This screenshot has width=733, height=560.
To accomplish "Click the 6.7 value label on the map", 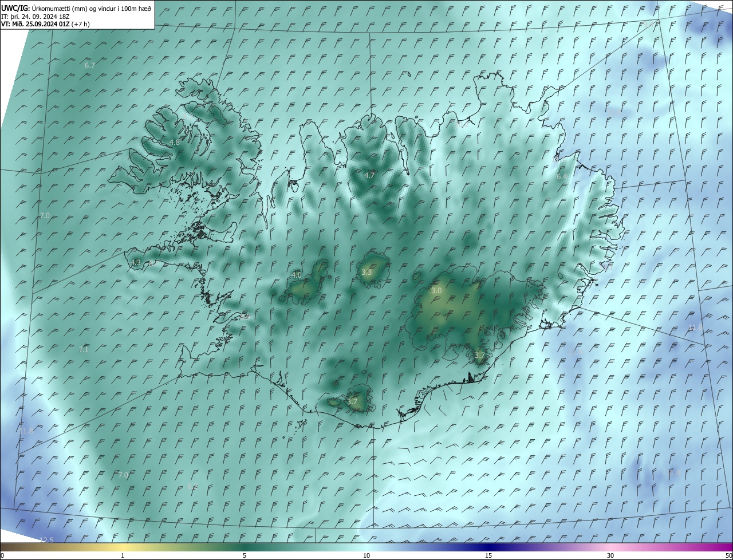I will click(x=90, y=66).
